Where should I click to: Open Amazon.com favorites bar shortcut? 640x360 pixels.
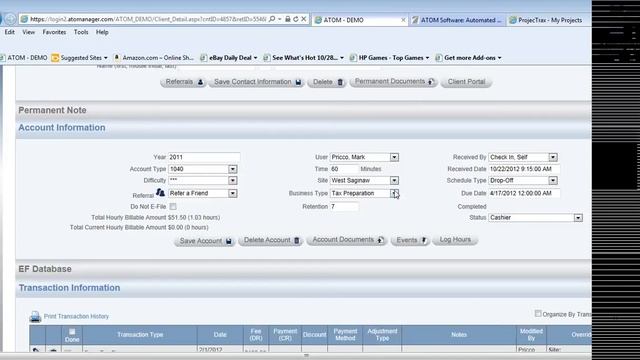153,58
